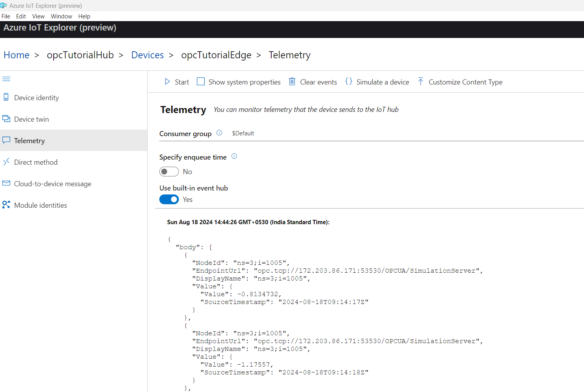The height and width of the screenshot is (392, 584).
Task: Click opcTutorialEdge breadcrumb text
Action: (x=216, y=55)
